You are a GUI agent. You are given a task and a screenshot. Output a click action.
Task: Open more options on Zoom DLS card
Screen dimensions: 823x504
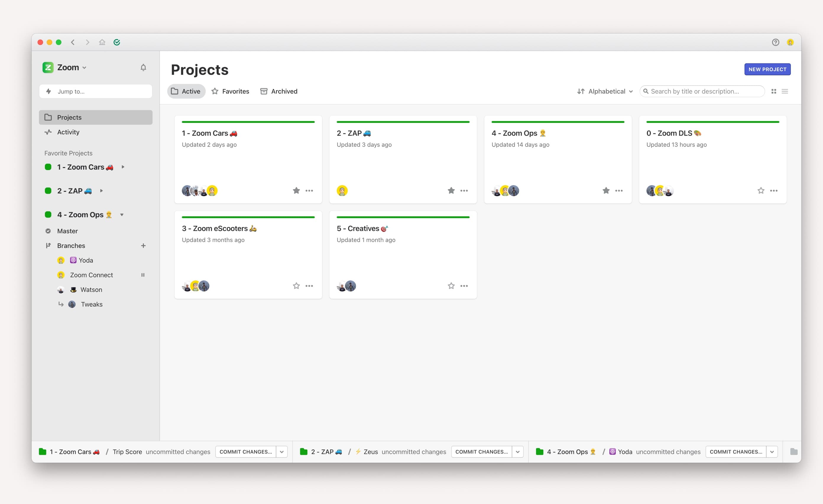click(x=774, y=191)
